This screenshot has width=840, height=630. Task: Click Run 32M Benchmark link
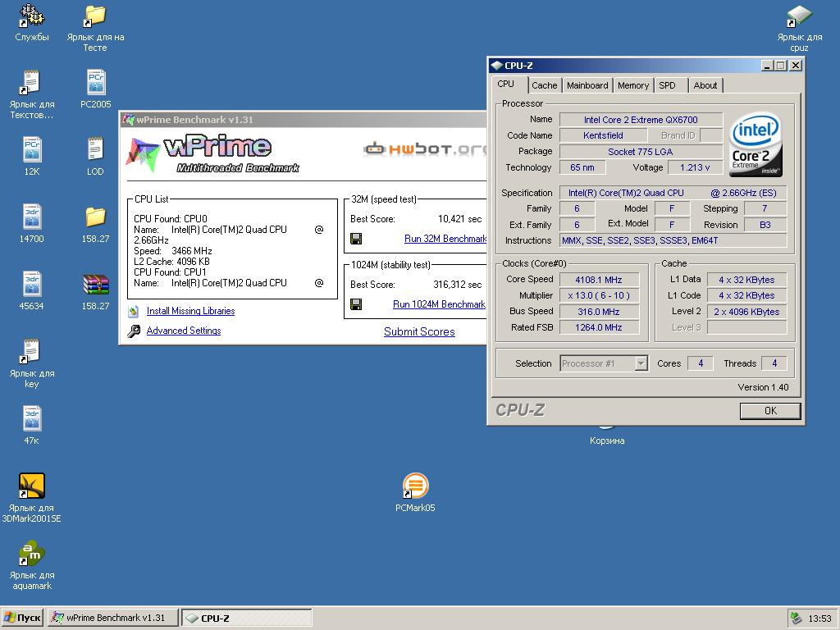coord(445,239)
